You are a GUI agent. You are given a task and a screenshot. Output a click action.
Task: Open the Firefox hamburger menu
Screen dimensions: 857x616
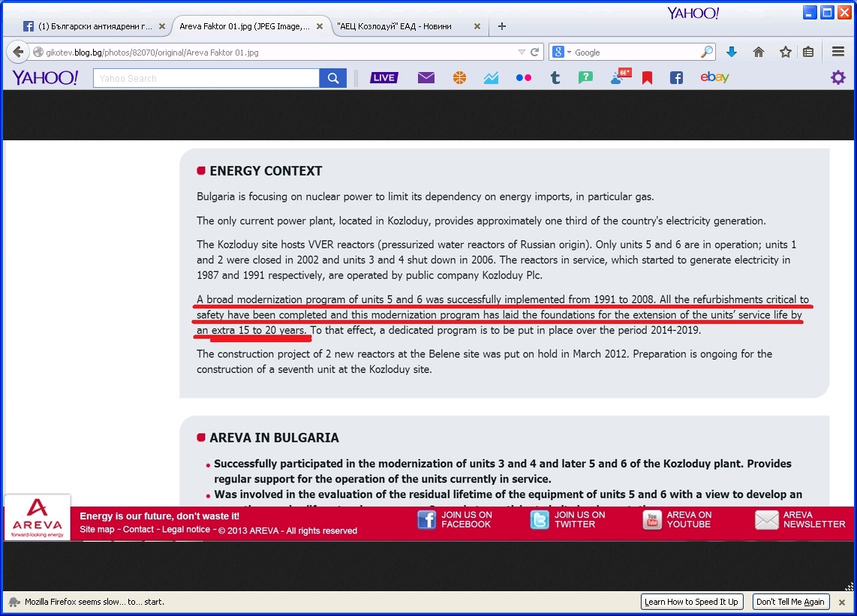point(838,53)
